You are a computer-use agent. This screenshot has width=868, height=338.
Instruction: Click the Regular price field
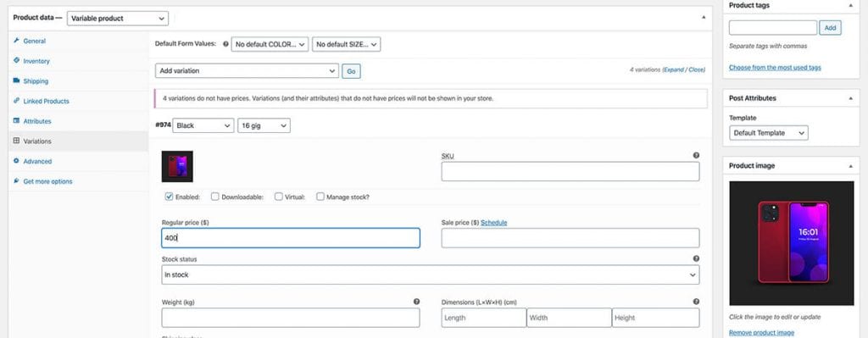291,238
